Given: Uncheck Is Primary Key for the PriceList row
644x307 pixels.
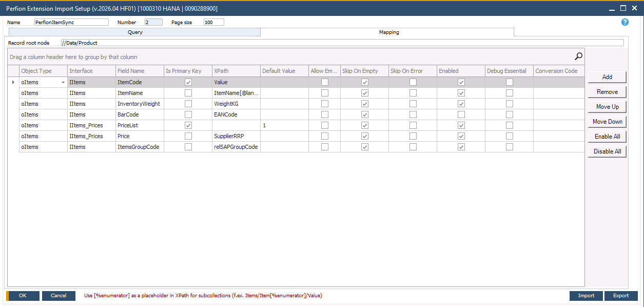Looking at the screenshot, I should [x=188, y=125].
